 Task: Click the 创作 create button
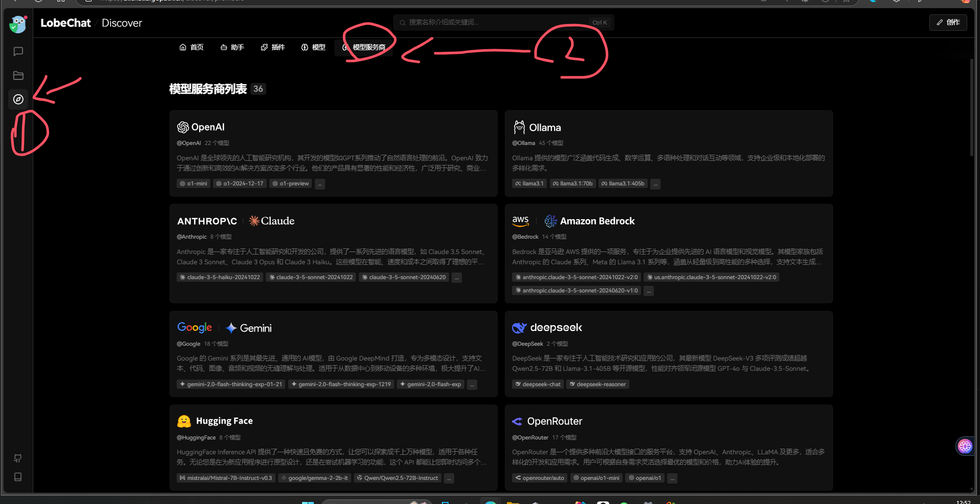tap(948, 23)
